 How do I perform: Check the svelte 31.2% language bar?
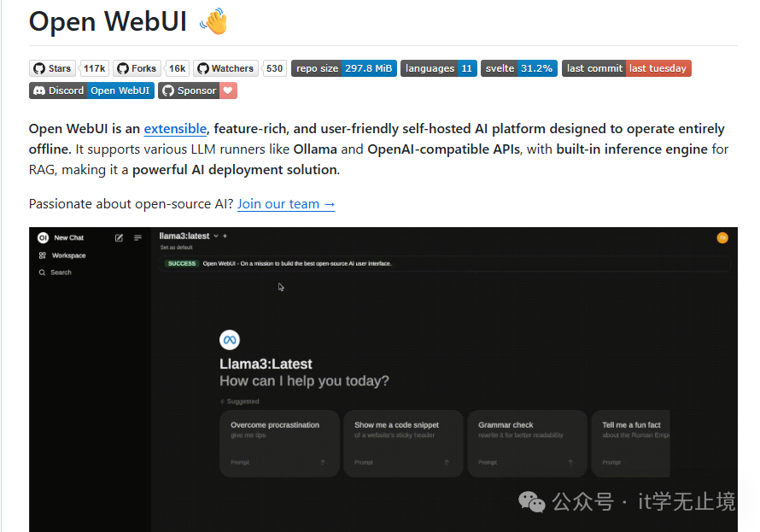[x=519, y=68]
